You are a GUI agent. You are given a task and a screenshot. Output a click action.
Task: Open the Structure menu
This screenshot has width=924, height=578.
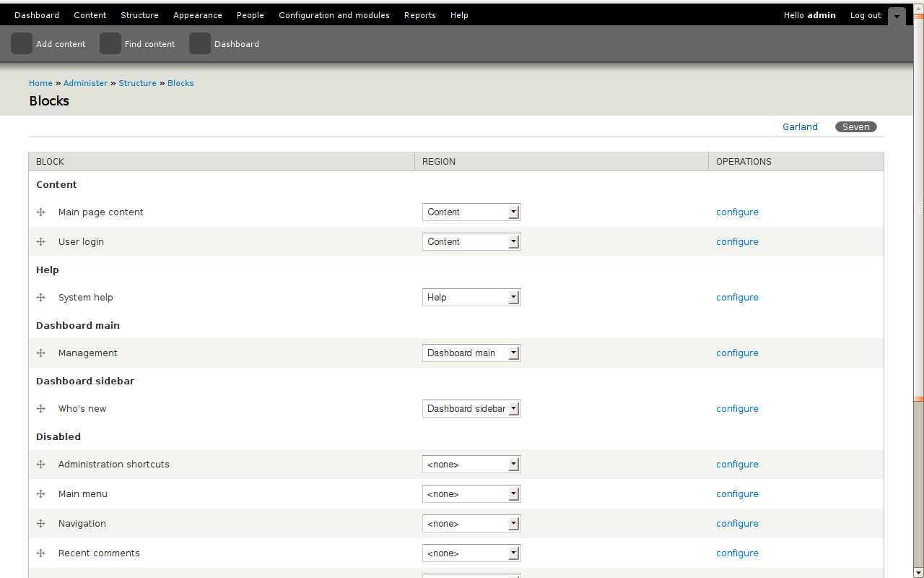click(139, 15)
